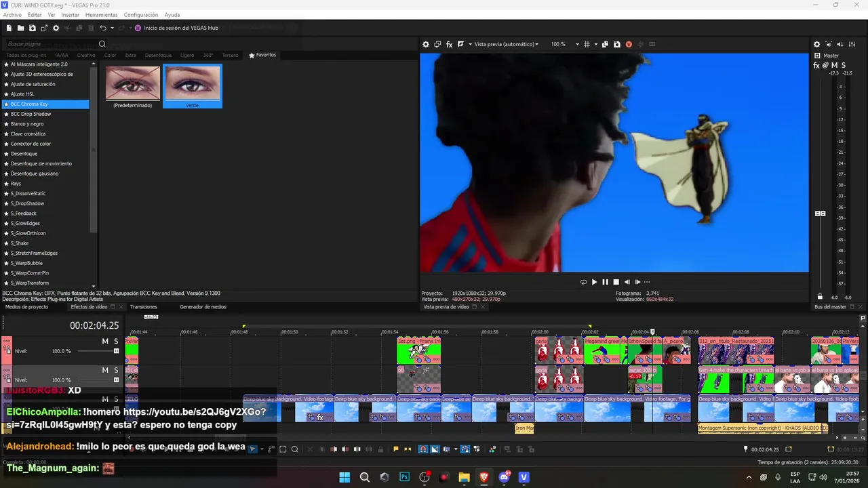This screenshot has height=488, width=868.
Task: Save the project with disk icon
Action: 33,28
